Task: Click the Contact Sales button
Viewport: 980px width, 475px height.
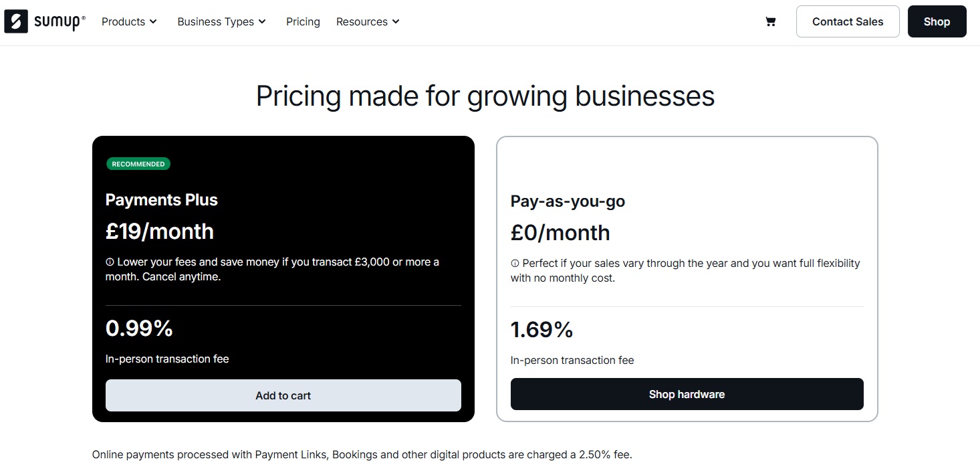Action: coord(847,21)
